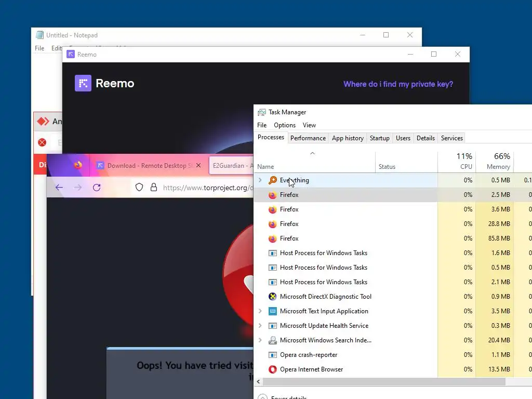This screenshot has height=399, width=532.
Task: Click the Microsoft Text Input Application icon
Action: click(272, 311)
